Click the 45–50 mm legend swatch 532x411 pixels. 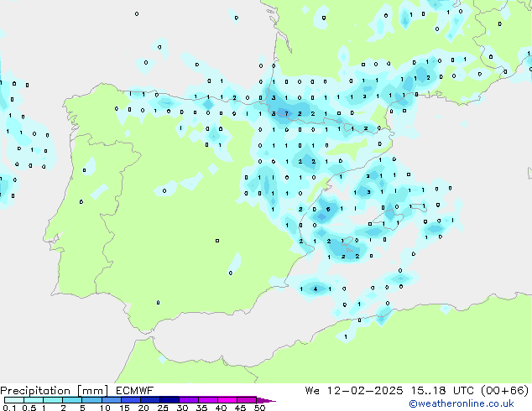(247, 400)
